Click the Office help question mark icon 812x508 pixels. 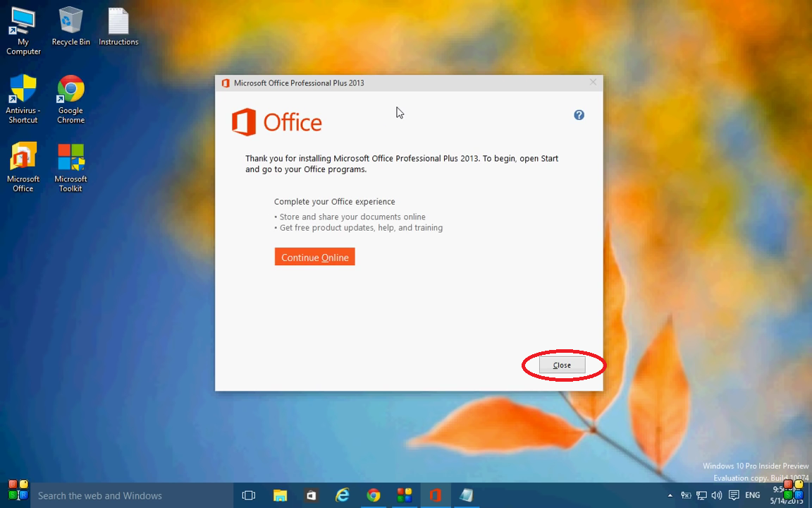click(x=579, y=114)
